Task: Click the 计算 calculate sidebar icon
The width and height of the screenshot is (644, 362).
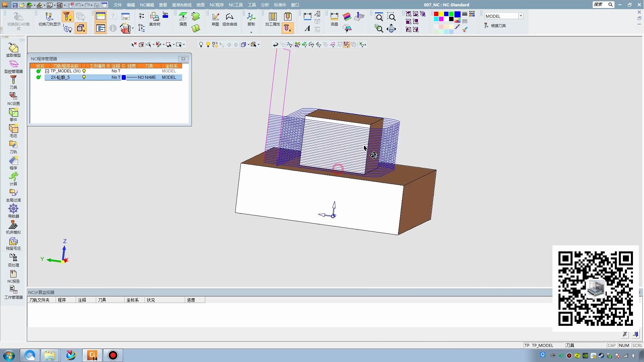Action: point(13,178)
